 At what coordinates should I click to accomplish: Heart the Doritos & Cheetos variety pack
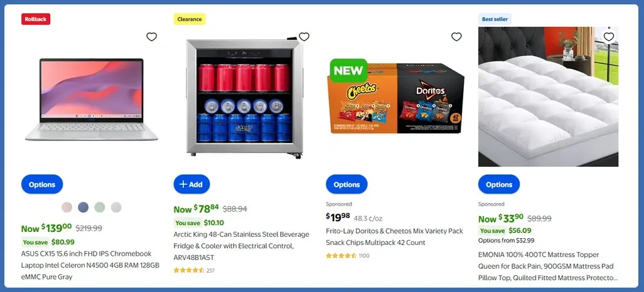[456, 37]
